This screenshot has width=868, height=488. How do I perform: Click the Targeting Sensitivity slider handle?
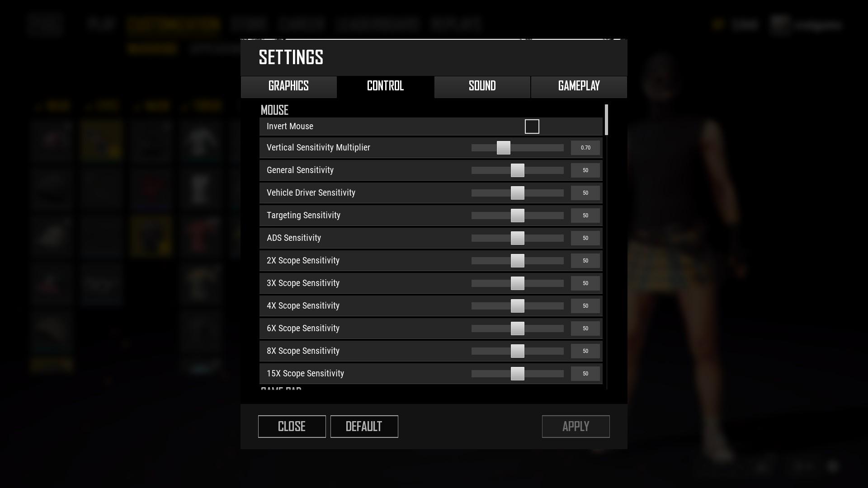click(517, 215)
